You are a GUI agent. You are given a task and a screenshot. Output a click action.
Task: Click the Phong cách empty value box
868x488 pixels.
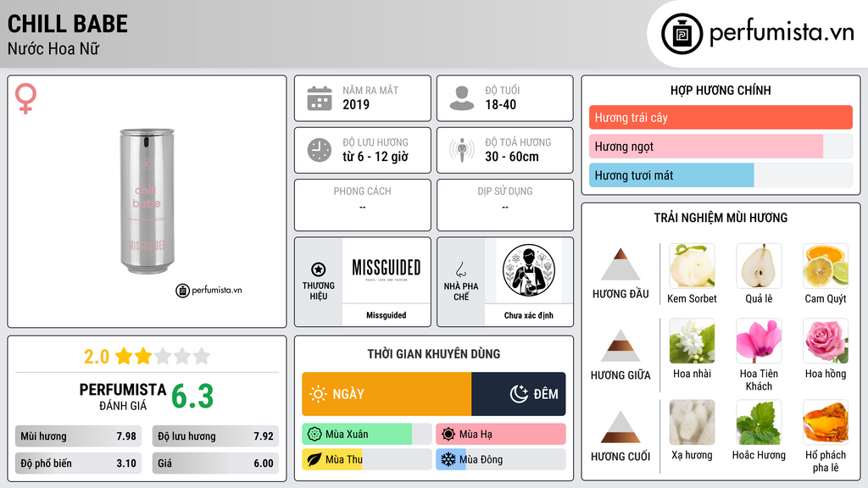click(363, 205)
